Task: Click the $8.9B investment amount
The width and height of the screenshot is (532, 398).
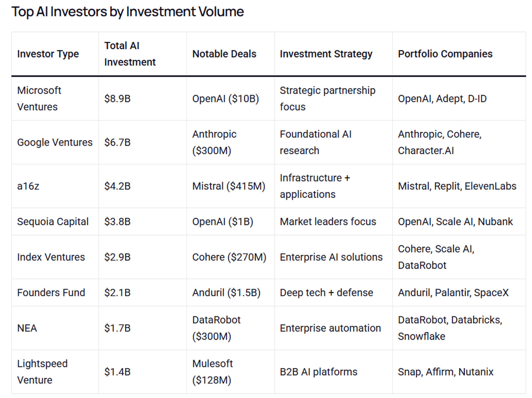Action: click(117, 99)
